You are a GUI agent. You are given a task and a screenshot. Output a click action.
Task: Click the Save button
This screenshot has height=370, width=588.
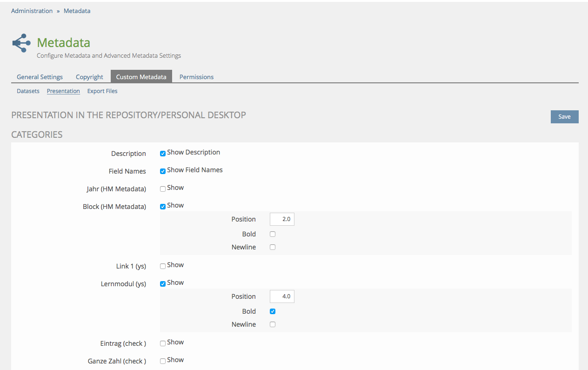(564, 117)
